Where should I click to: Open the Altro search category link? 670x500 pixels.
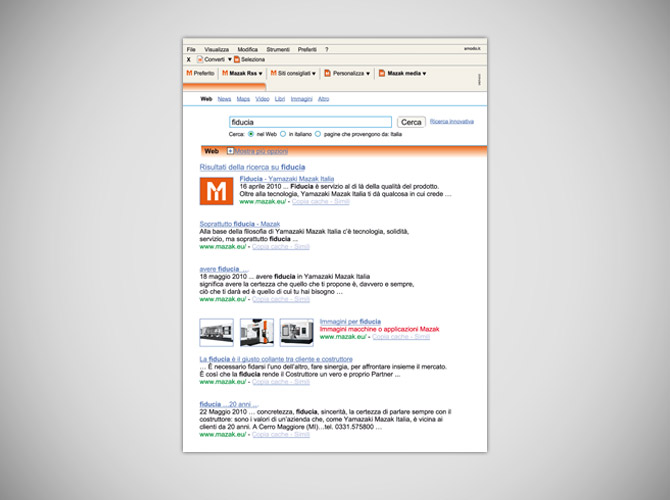(x=323, y=99)
